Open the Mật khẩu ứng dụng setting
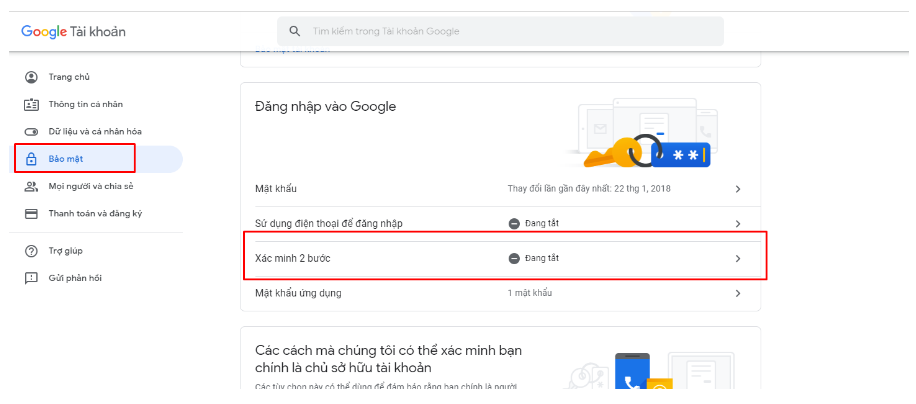Viewport: 916px width, 404px height. [x=501, y=293]
